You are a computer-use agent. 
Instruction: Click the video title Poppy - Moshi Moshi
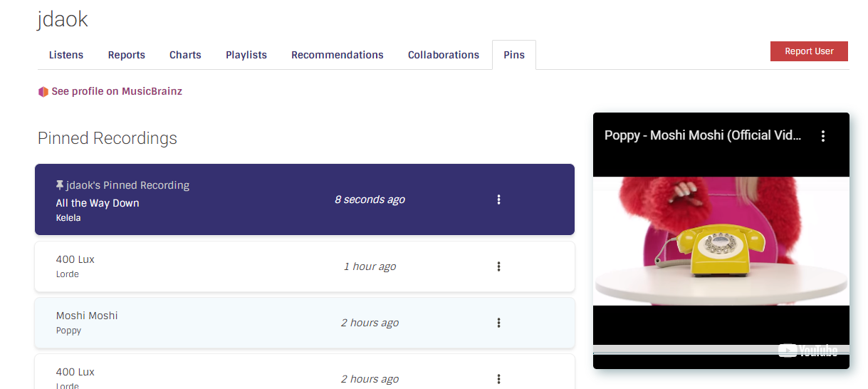[x=703, y=135]
